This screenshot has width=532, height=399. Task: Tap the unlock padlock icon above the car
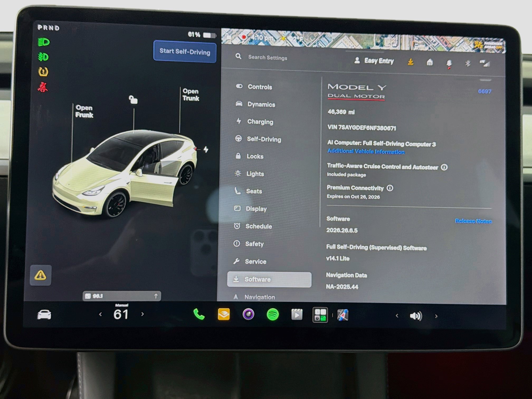133,99
